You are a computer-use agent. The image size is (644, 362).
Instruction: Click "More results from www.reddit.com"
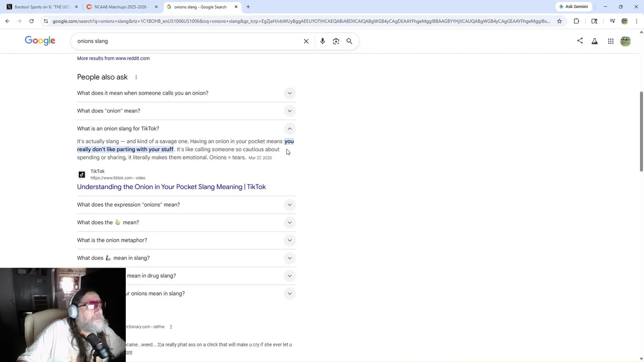113,58
